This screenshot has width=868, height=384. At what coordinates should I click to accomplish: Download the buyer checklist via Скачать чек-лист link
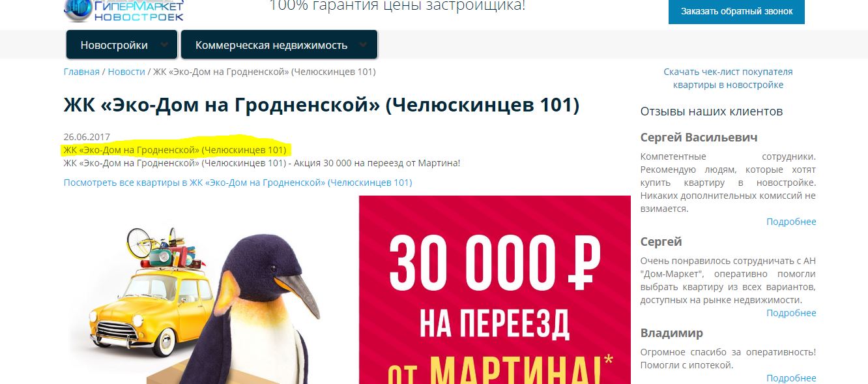(x=728, y=78)
